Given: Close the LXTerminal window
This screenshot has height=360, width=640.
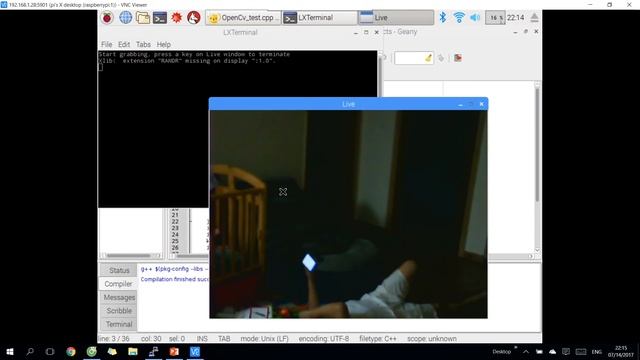Looking at the screenshot, I should pos(376,32).
